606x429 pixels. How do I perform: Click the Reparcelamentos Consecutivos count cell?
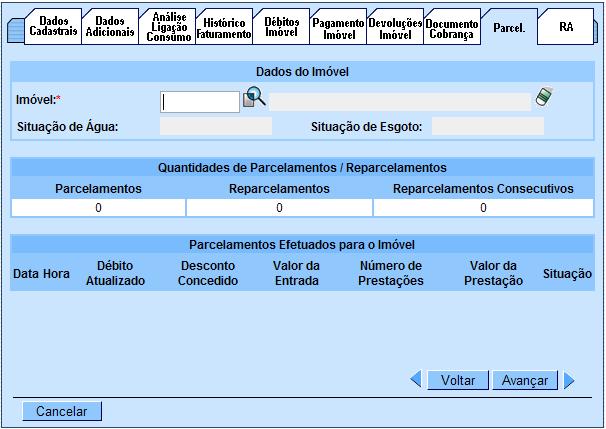(483, 208)
